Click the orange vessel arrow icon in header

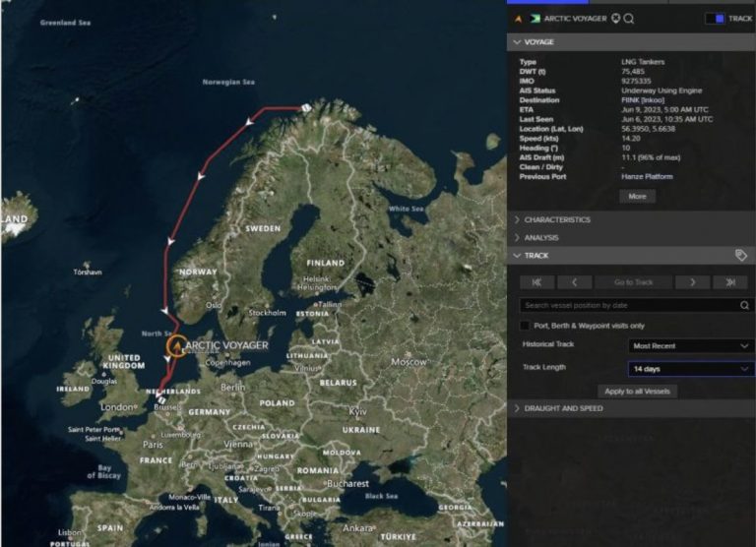point(519,19)
